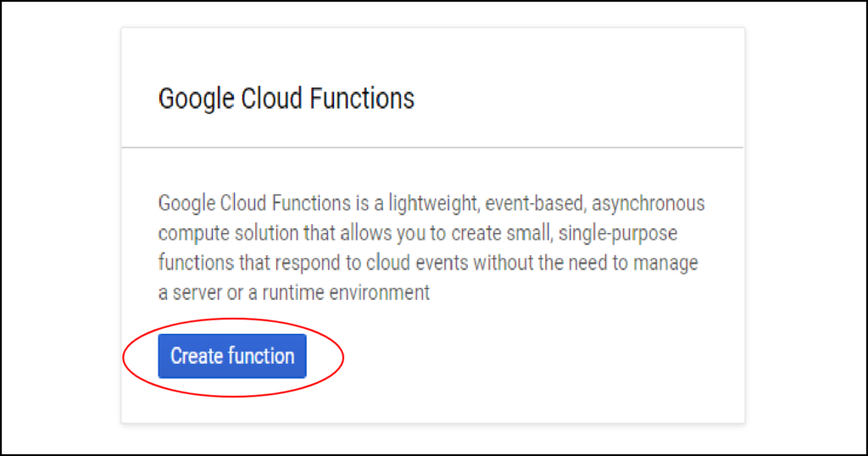
Task: Click the word Google in the heading
Action: click(197, 98)
